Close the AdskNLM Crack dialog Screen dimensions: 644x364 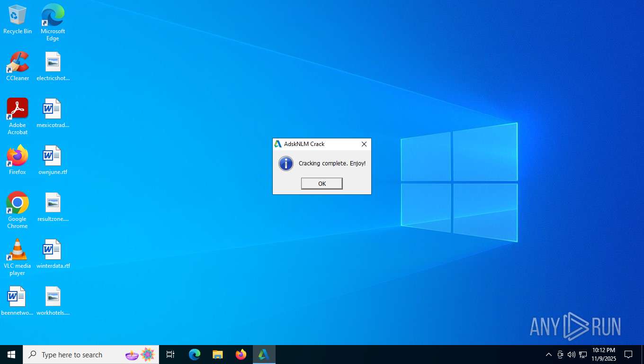(x=364, y=144)
